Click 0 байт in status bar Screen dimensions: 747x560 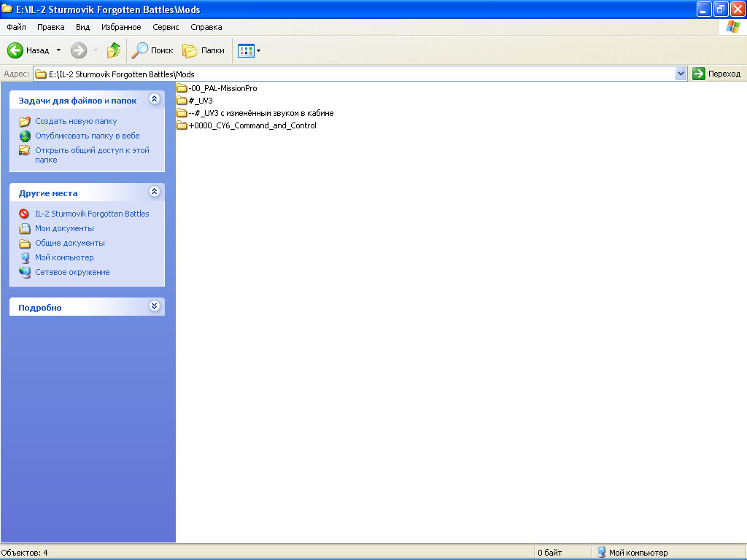(x=550, y=553)
